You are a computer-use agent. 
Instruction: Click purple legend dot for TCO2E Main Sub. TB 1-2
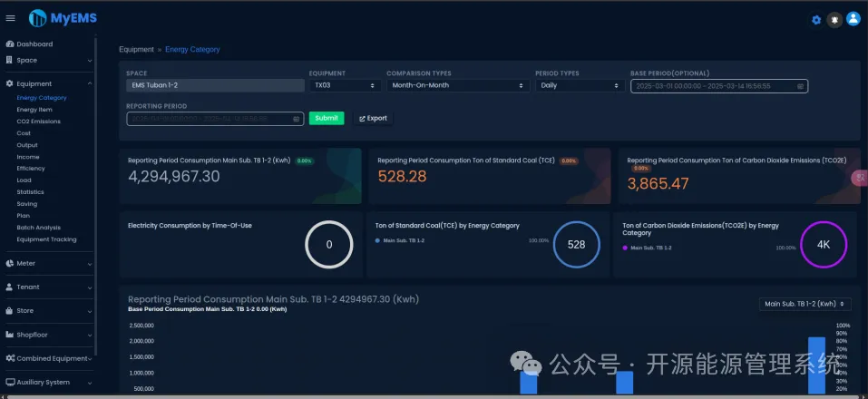[625, 248]
